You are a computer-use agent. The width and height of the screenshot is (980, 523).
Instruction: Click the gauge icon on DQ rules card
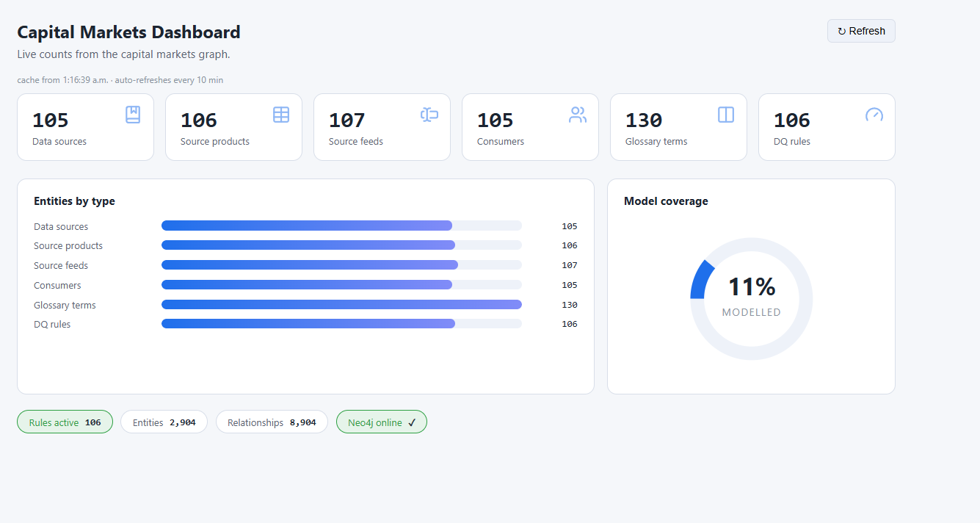874,115
